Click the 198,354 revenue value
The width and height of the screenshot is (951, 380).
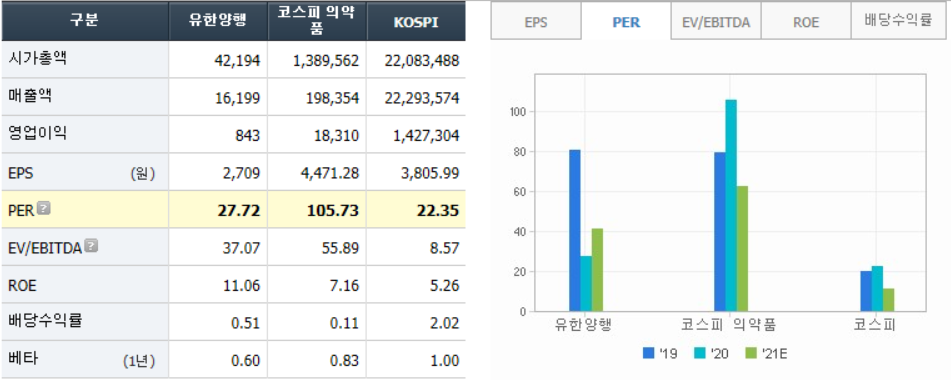pyautogui.click(x=332, y=98)
